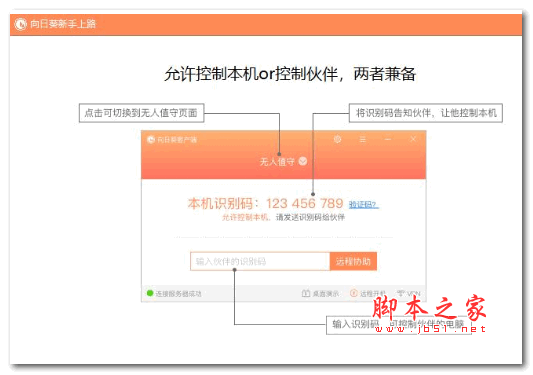
Task: Click the 远程协助 button
Action: tap(353, 261)
